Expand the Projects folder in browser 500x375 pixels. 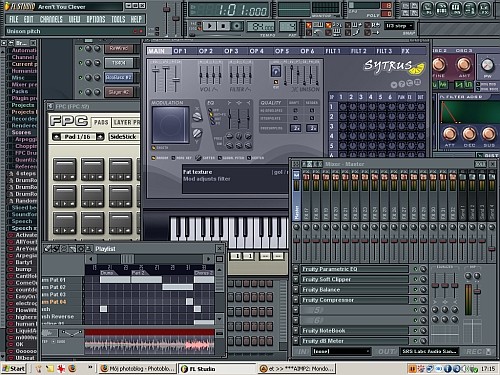coord(23,105)
